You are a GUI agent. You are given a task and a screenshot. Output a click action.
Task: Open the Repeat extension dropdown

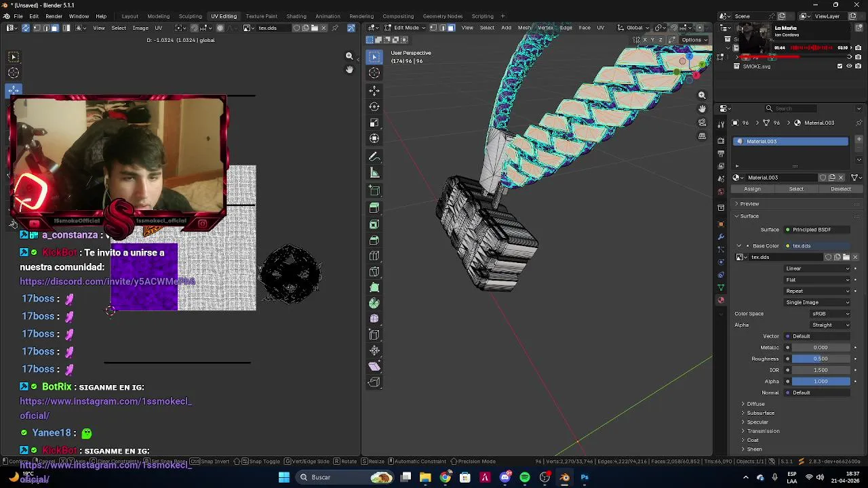point(818,291)
